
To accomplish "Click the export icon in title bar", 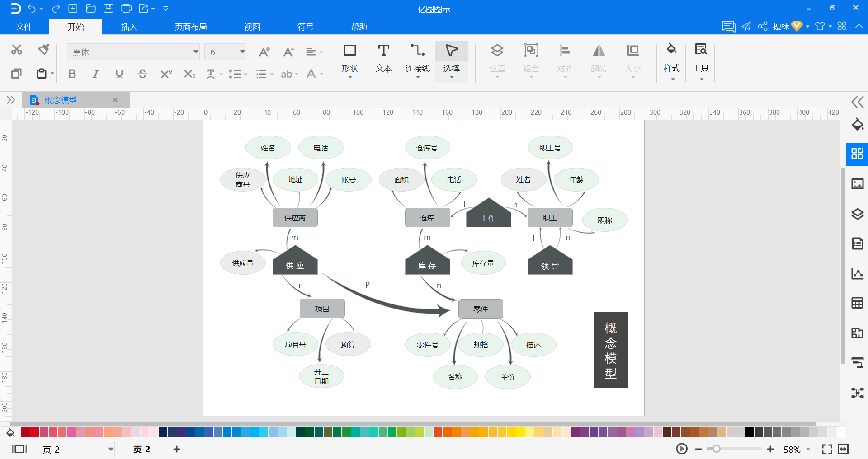I will (144, 8).
